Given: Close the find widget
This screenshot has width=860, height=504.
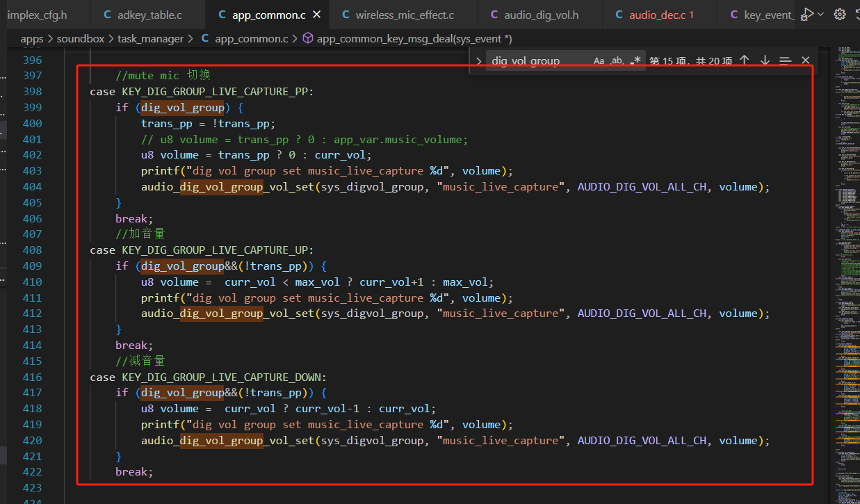Looking at the screenshot, I should coord(806,61).
